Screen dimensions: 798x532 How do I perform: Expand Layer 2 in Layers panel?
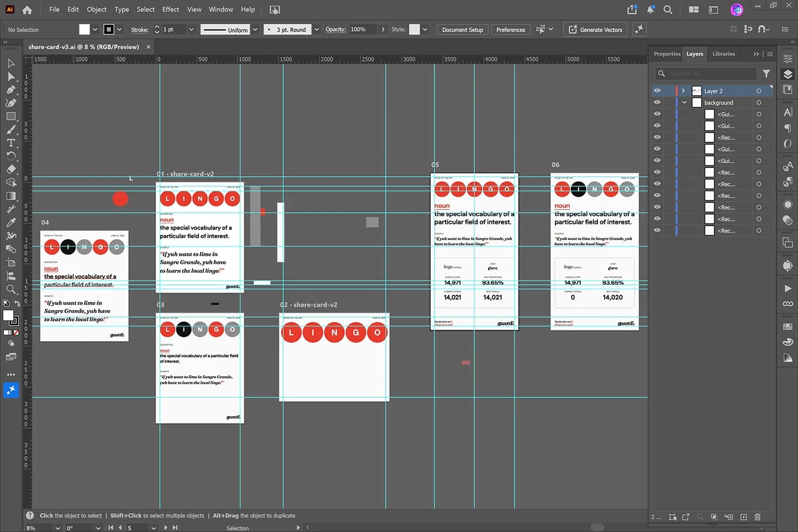coord(683,91)
